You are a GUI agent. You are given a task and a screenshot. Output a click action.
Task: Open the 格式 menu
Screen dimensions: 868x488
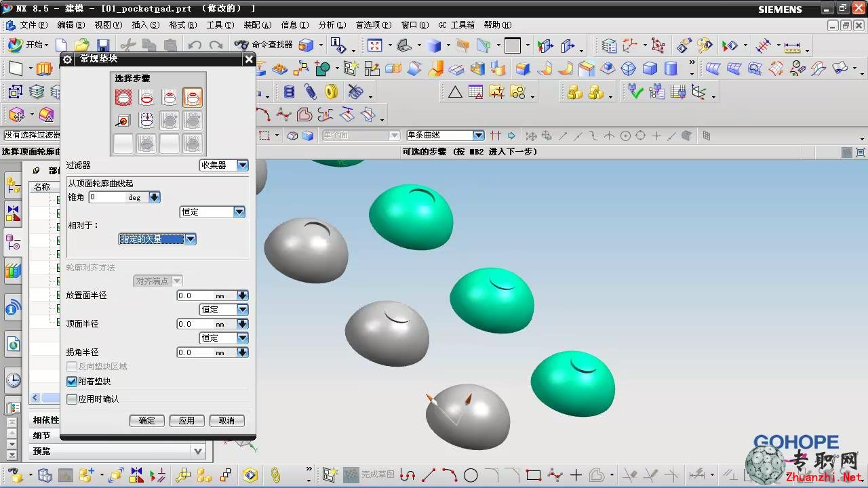pos(182,25)
